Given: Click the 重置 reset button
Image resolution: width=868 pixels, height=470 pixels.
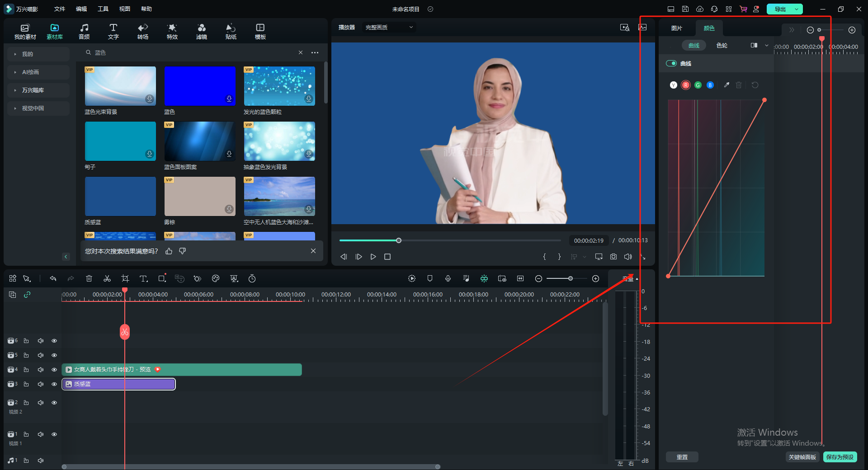Looking at the screenshot, I should (682, 457).
